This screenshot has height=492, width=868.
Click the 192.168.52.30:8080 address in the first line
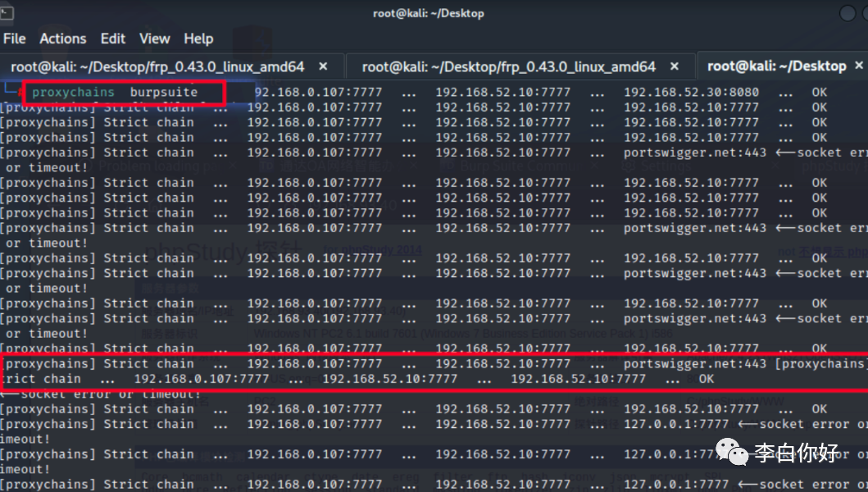coord(692,92)
